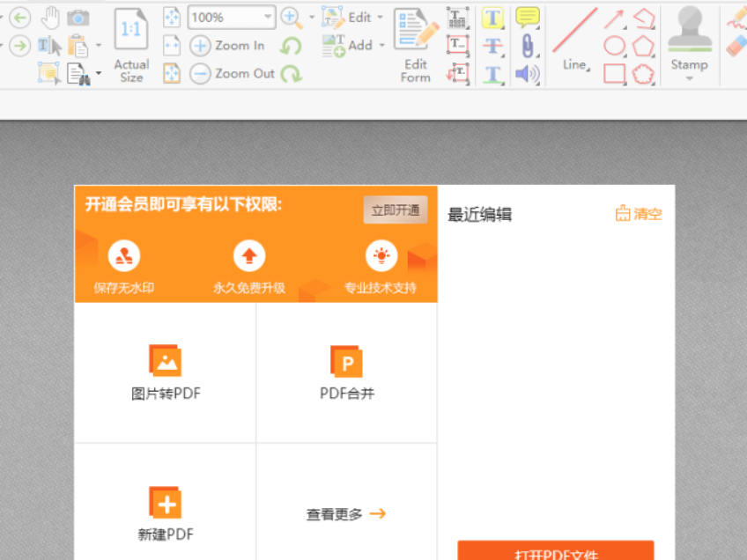This screenshot has height=560, width=747.
Task: Select the Rectangle shape tool
Action: click(614, 74)
